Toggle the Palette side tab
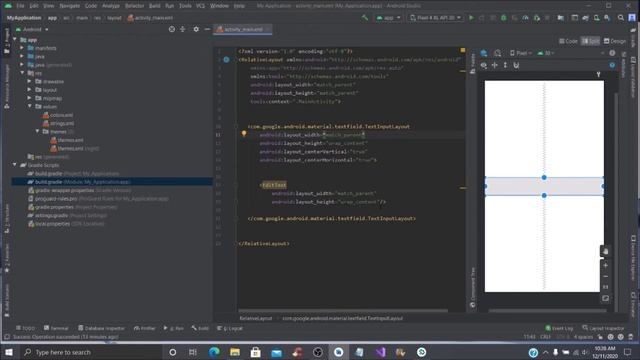 point(473,64)
